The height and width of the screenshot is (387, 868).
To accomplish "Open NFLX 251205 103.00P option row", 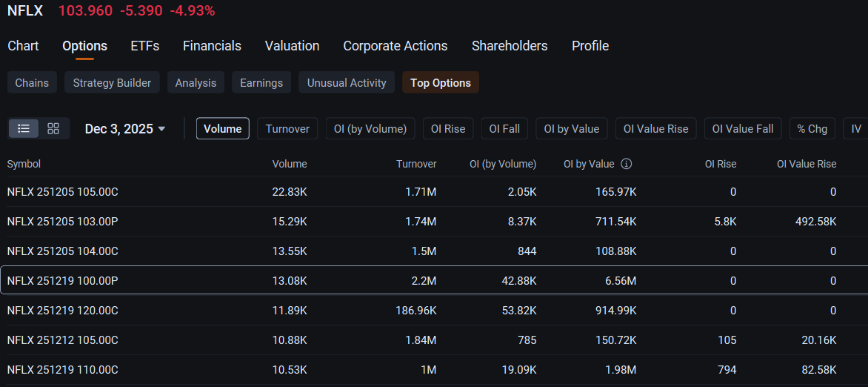I will coord(434,222).
